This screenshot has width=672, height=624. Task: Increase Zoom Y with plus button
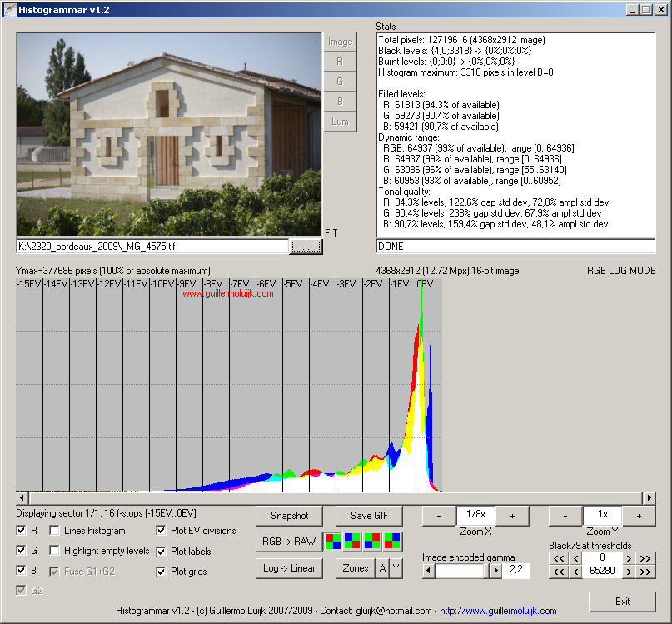point(639,516)
